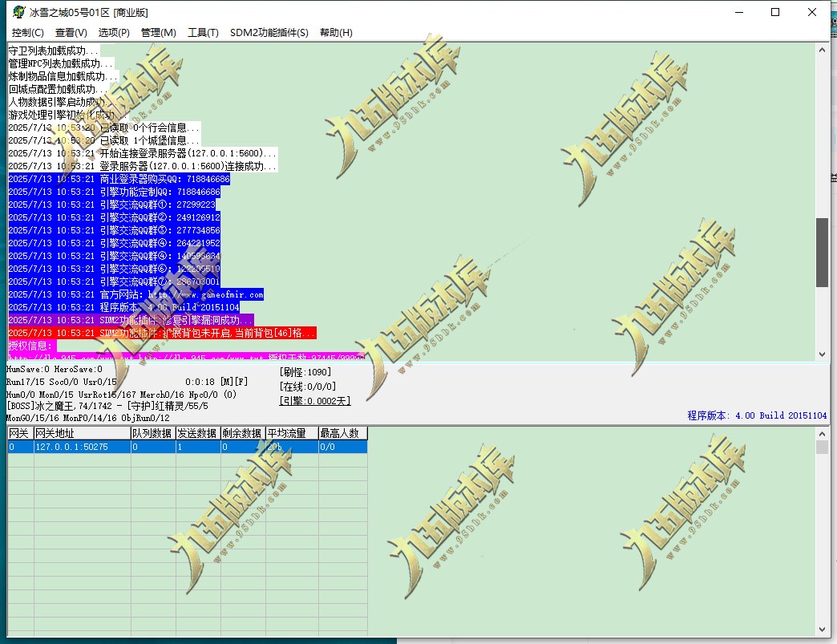Open the 工具(T) menu

(x=203, y=33)
